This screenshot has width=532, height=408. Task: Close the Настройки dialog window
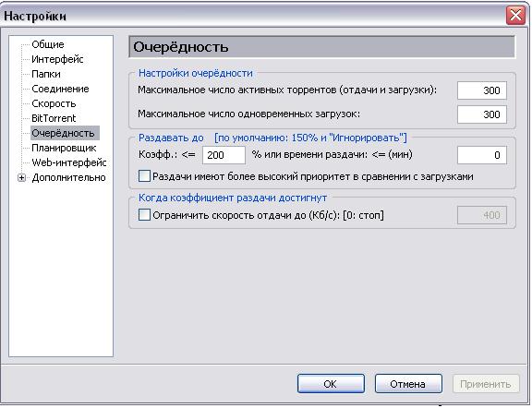(515, 16)
